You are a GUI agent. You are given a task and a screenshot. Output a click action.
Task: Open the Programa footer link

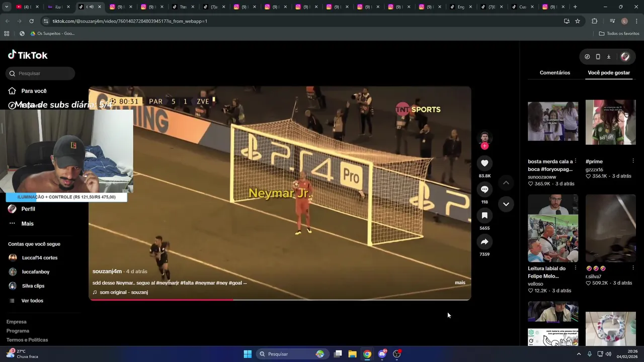(x=18, y=331)
